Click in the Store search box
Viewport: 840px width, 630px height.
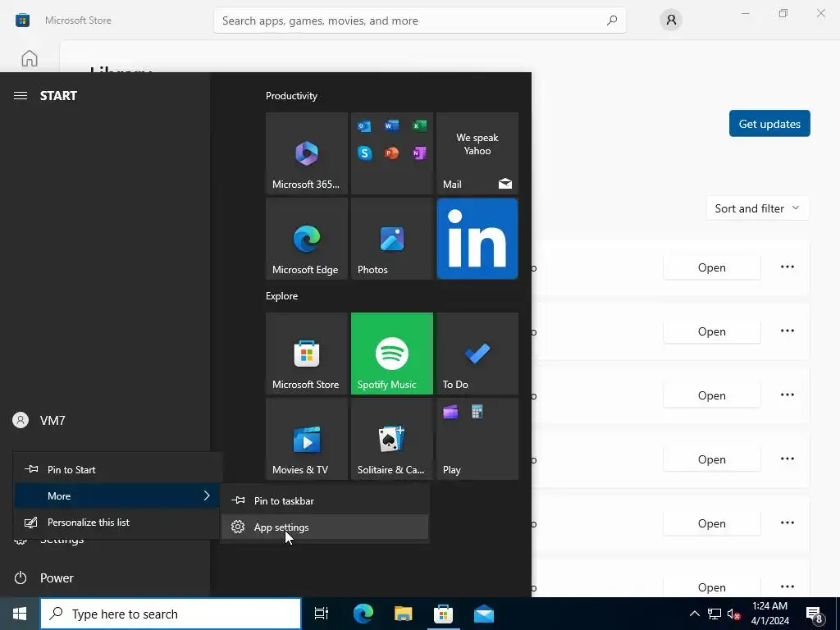(x=419, y=21)
